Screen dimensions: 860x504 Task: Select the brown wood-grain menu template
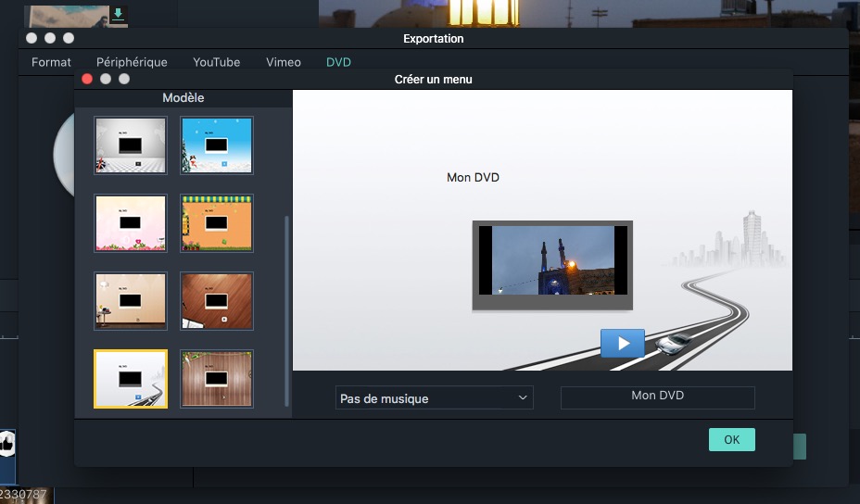(x=217, y=301)
